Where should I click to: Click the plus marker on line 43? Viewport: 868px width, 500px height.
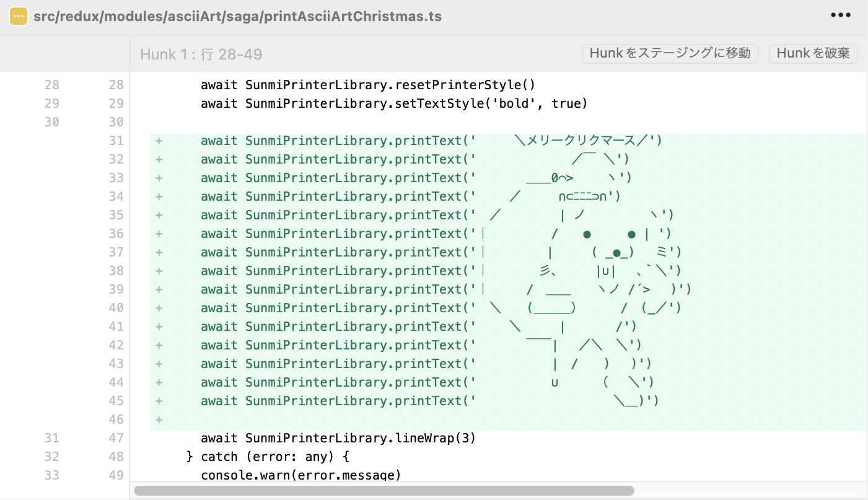pos(159,364)
